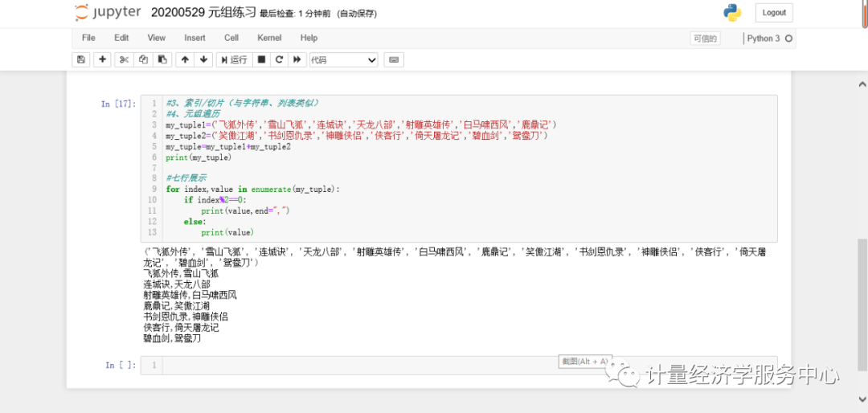
Task: Click the for index,value in enumerate line
Action: (x=252, y=190)
